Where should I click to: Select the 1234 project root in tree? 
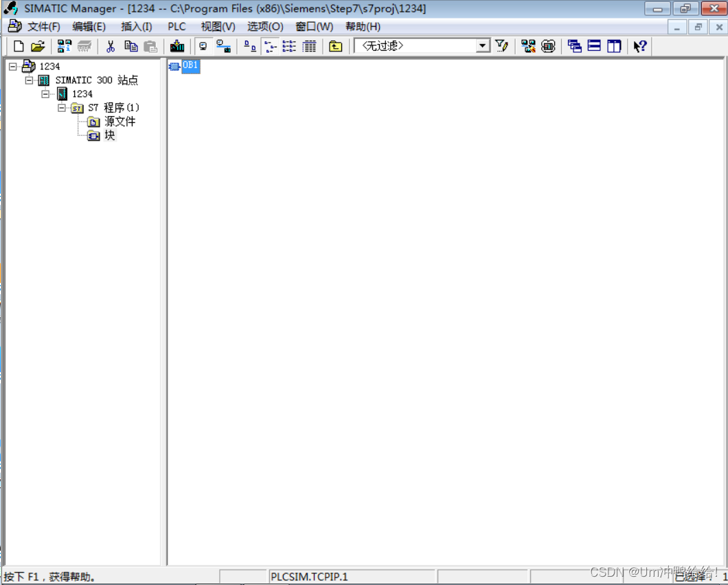pos(49,67)
